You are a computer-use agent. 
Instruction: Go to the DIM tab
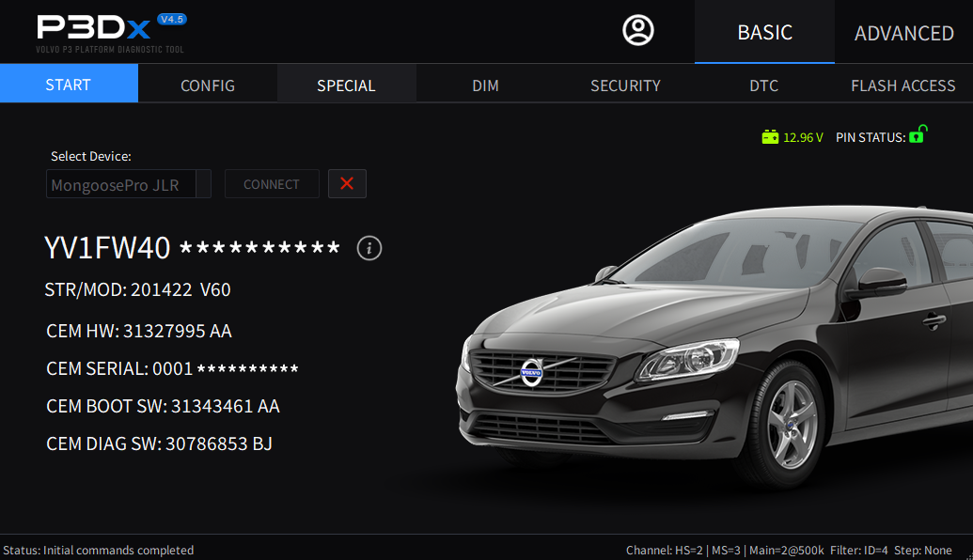point(485,85)
